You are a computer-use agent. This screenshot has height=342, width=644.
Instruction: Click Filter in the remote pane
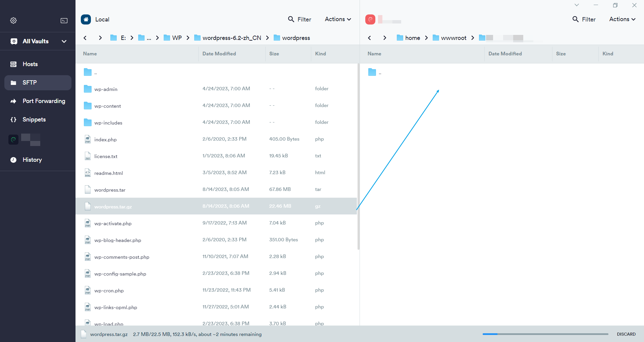(x=584, y=19)
